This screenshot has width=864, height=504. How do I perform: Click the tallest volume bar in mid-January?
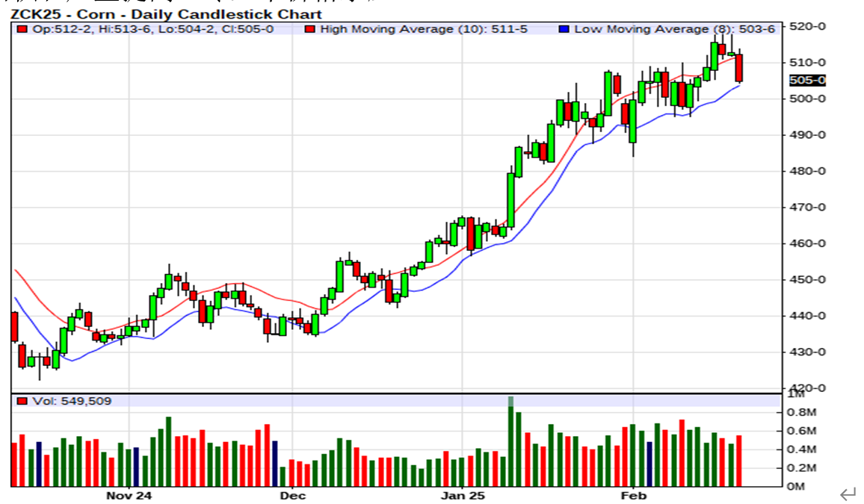[x=511, y=442]
